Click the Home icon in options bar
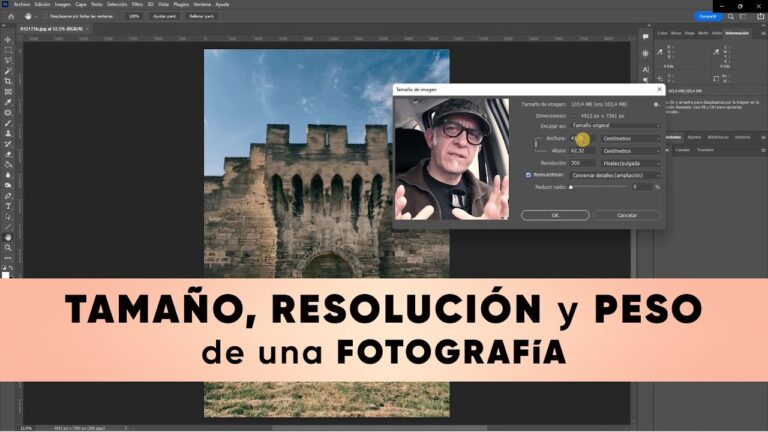Image resolution: width=768 pixels, height=432 pixels. click(x=9, y=16)
